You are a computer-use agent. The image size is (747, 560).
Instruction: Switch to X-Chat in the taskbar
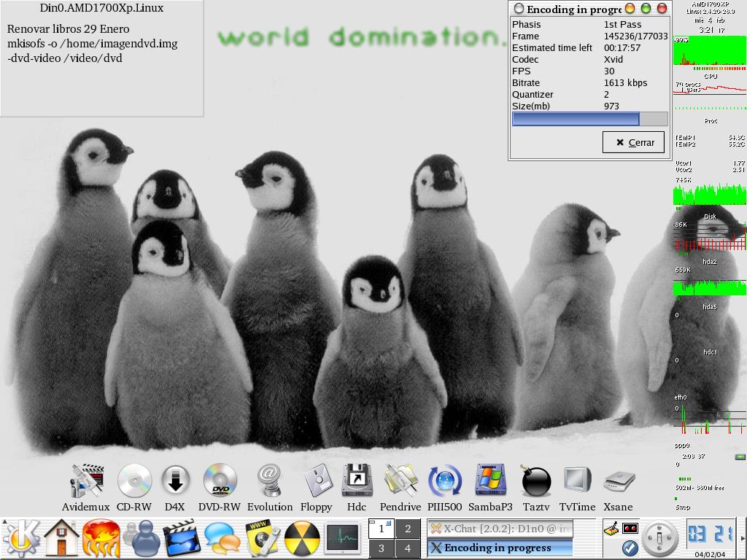click(500, 529)
